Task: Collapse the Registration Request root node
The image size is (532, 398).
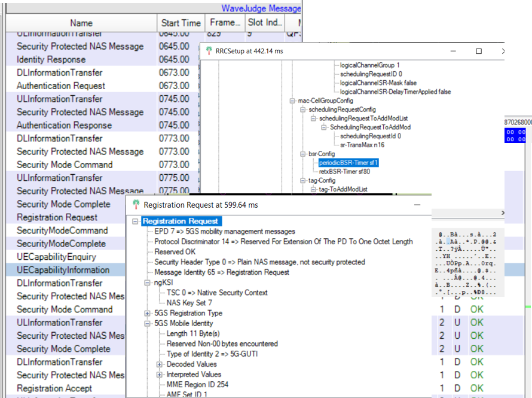Action: point(136,221)
